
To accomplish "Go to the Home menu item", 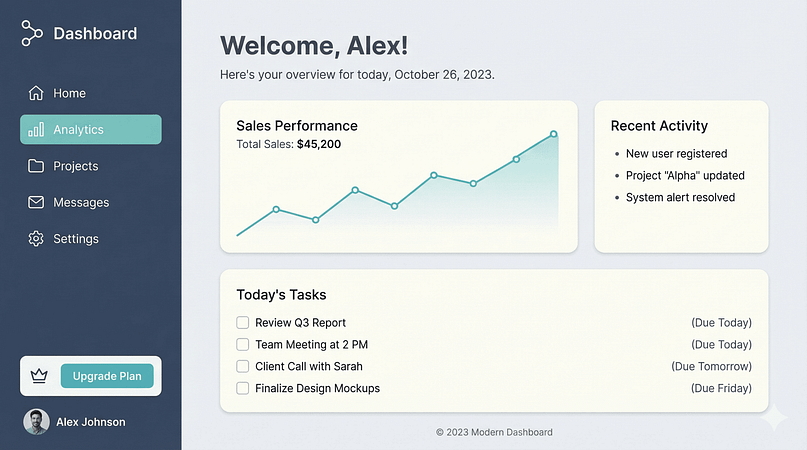I will click(70, 93).
